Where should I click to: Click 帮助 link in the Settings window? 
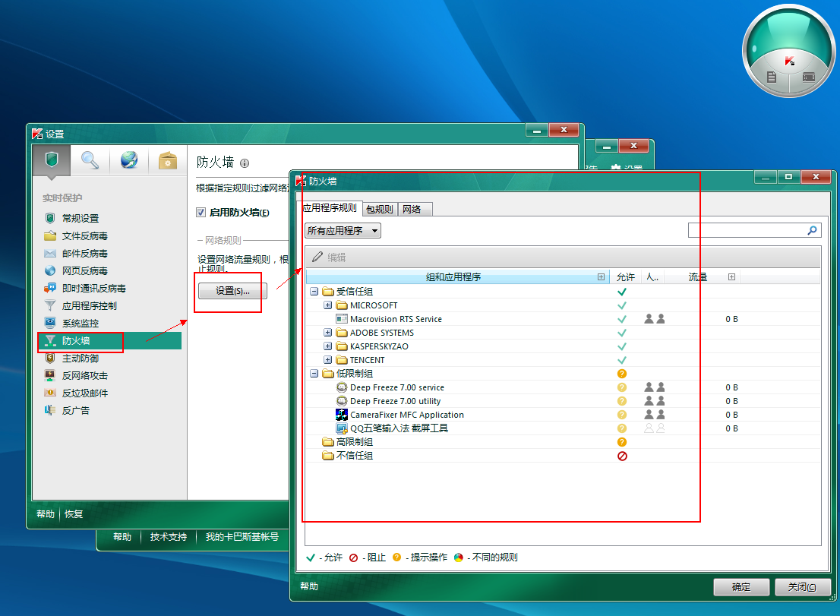[x=46, y=513]
